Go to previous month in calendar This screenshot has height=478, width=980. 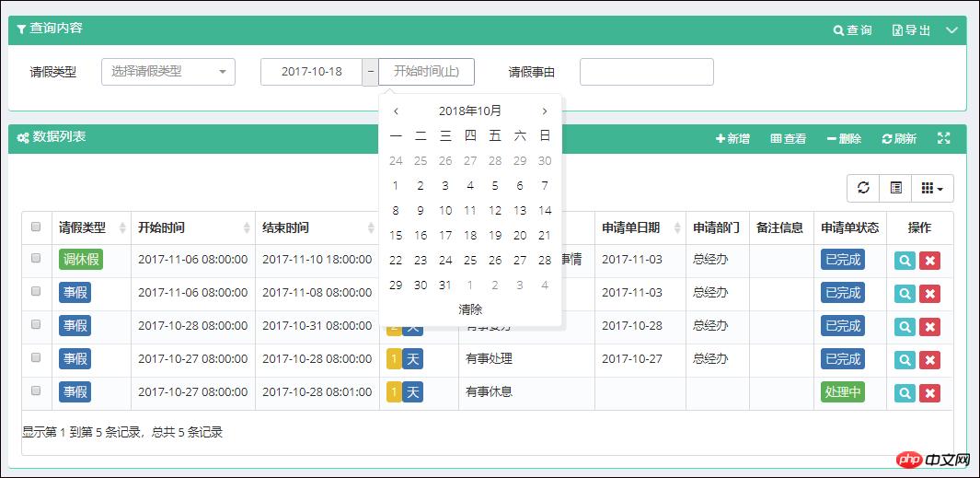(396, 111)
